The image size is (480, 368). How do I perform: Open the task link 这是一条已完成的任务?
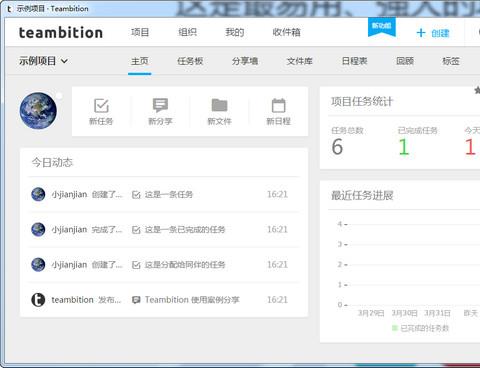click(x=185, y=229)
